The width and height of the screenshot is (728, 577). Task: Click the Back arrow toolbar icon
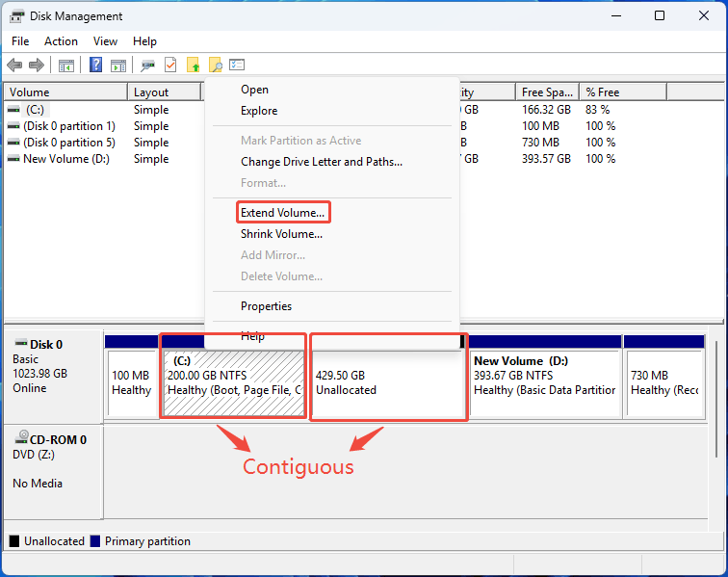(x=14, y=66)
